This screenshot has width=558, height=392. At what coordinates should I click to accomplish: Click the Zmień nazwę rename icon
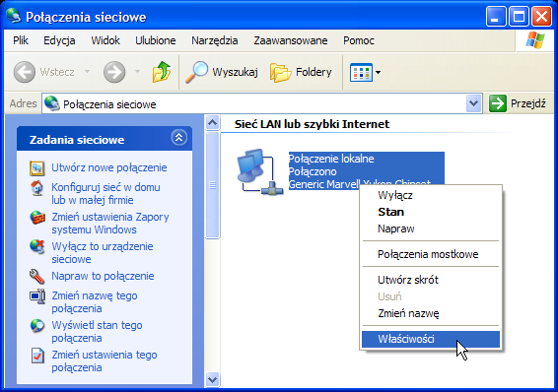37,296
